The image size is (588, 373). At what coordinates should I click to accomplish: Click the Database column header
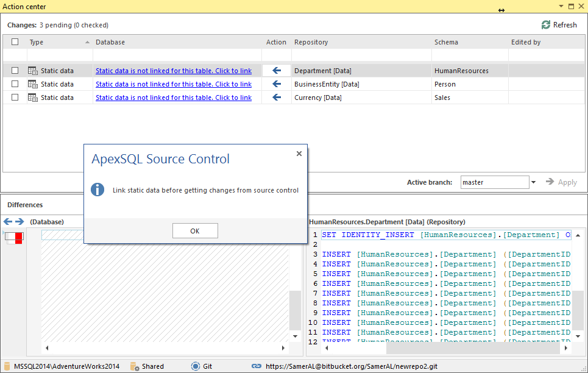tap(177, 42)
